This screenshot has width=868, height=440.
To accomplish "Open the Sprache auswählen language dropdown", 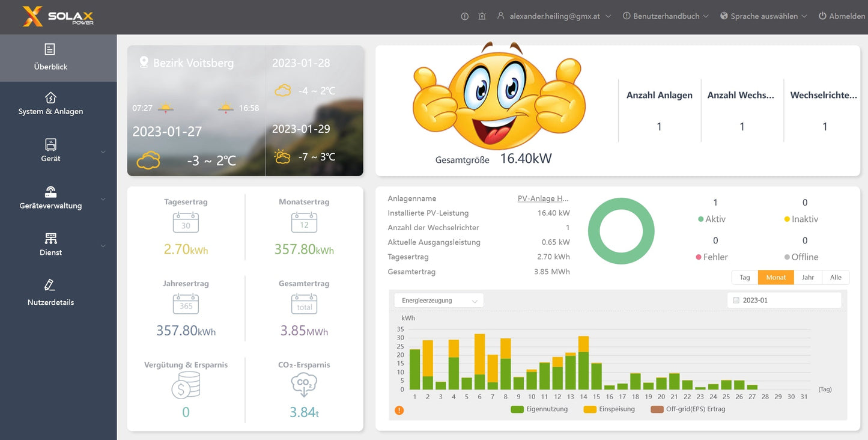I will (763, 16).
